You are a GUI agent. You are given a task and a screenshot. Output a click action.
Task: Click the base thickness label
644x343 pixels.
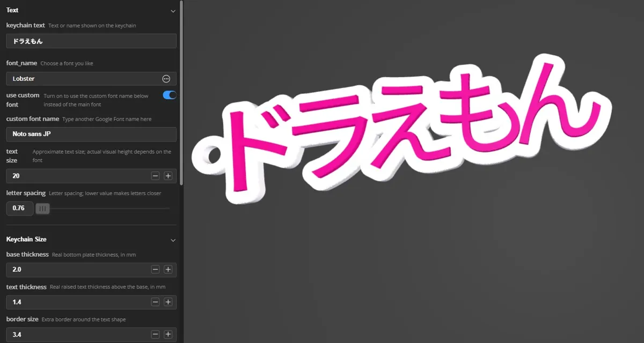(x=27, y=254)
